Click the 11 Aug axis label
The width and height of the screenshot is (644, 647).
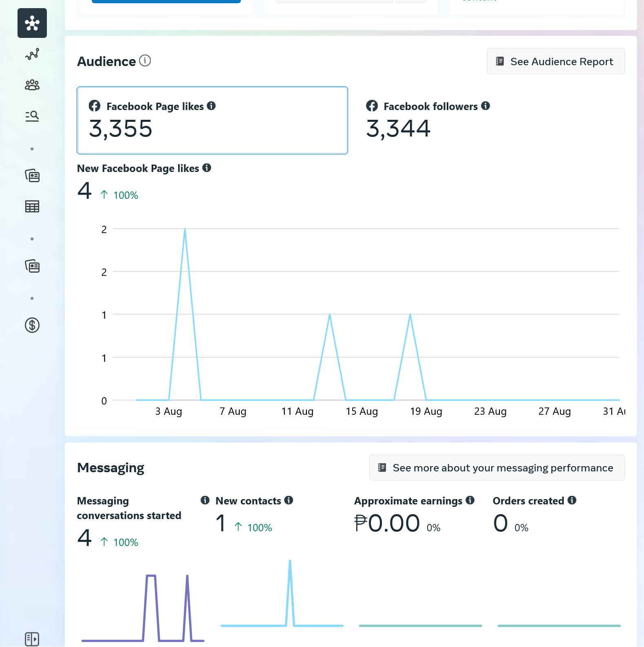tap(298, 412)
